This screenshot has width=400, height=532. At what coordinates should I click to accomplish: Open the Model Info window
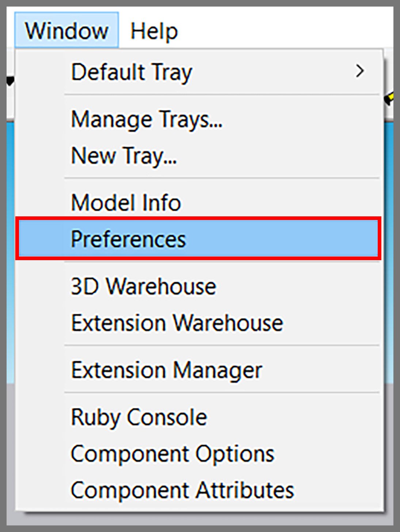click(x=198, y=202)
